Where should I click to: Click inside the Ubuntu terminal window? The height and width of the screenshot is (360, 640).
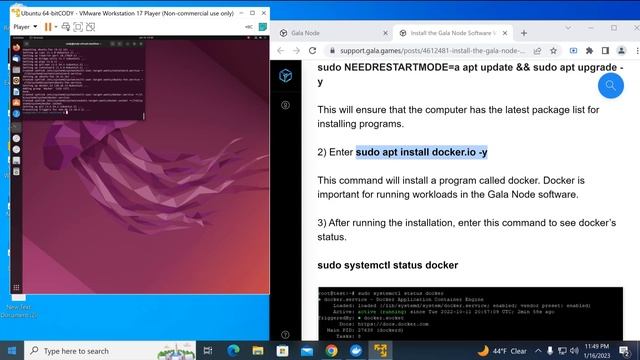(x=83, y=80)
